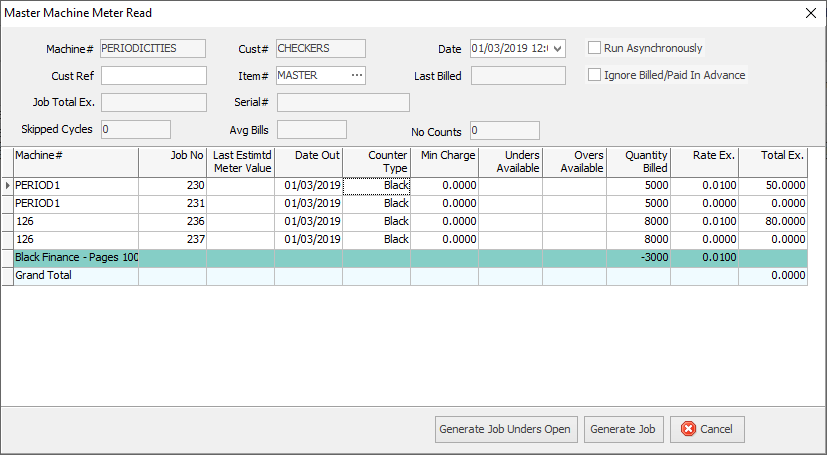Click the red X icon on Cancel
This screenshot has width=827, height=455.
(688, 429)
